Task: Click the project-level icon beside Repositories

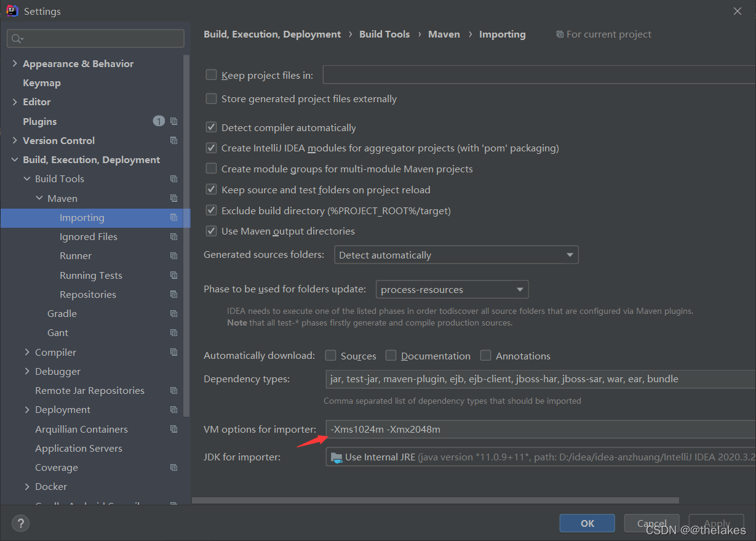Action: tap(174, 294)
